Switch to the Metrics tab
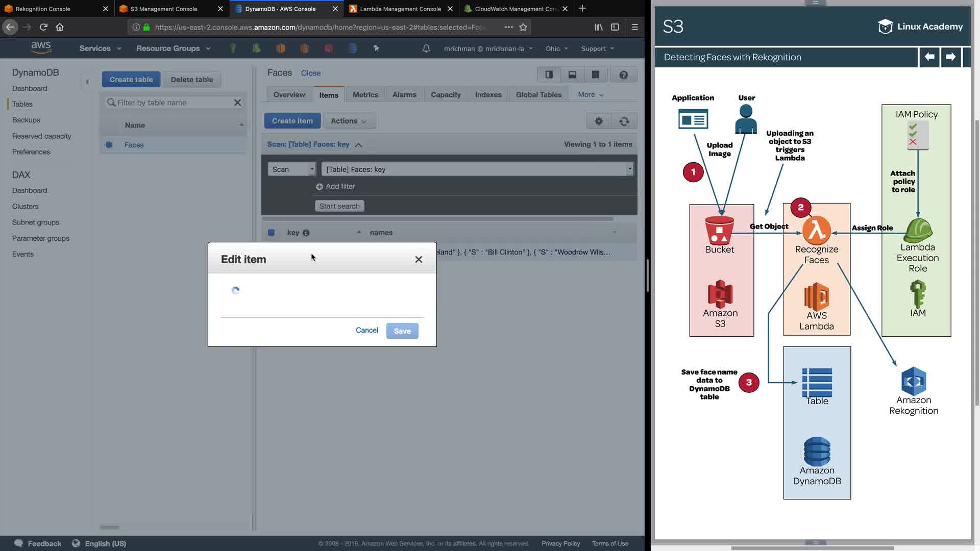The height and width of the screenshot is (551, 980). 365,94
